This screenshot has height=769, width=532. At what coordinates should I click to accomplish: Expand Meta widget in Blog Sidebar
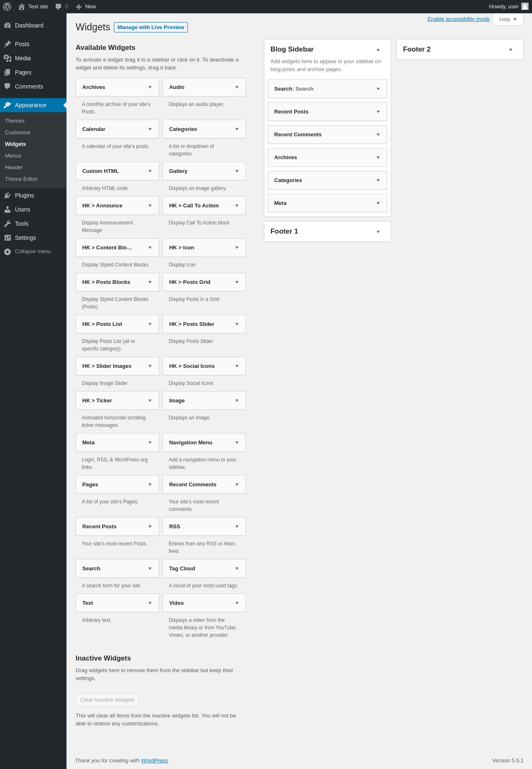coord(378,203)
